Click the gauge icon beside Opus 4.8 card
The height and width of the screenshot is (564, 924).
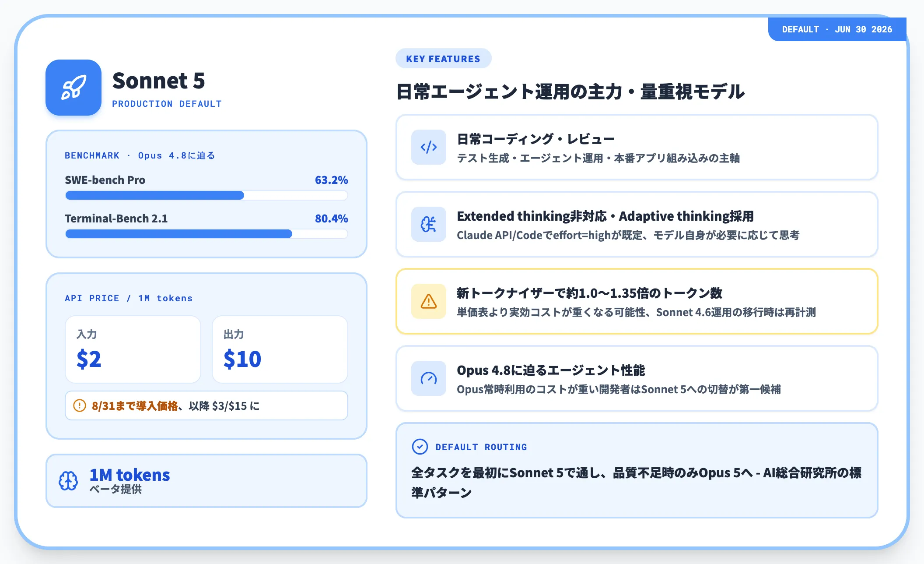(429, 378)
